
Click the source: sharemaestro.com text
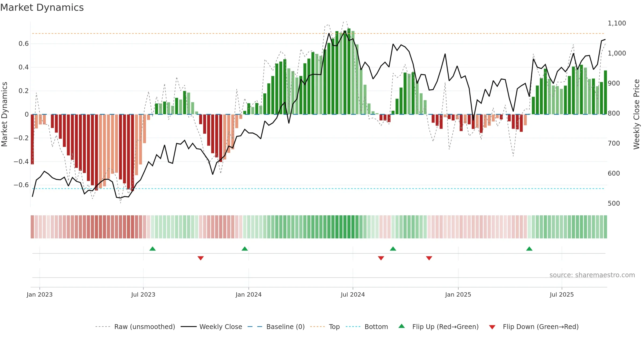(592, 275)
